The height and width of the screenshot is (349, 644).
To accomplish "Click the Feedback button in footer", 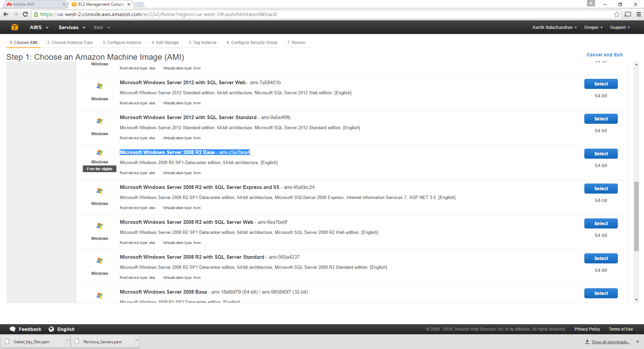I will [x=25, y=329].
